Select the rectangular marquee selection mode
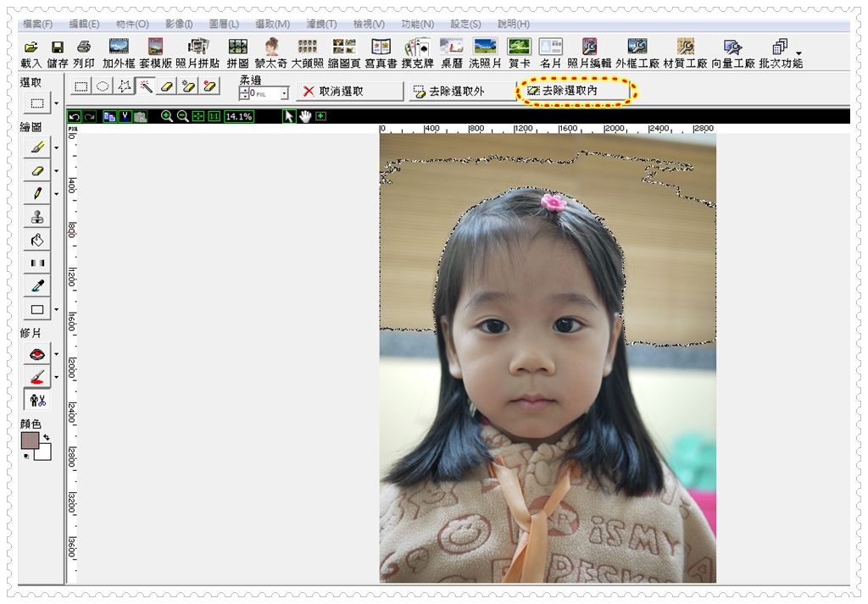Screen dimensions: 868x604 (81, 86)
